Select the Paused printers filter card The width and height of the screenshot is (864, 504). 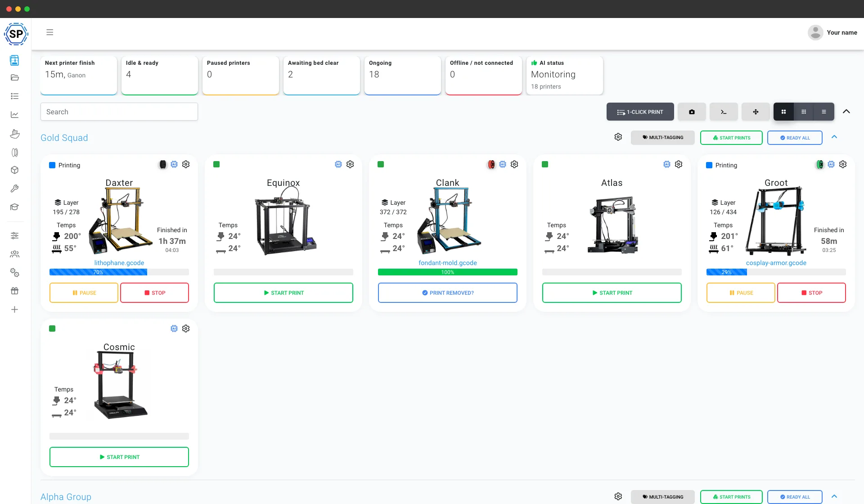[241, 75]
